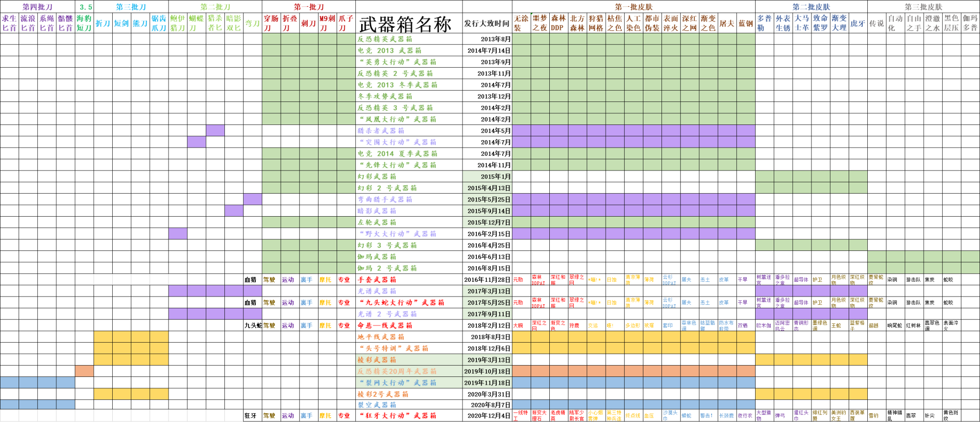980x422 pixels.
Task: Select the 伽玛多普 skin header
Action: (x=970, y=23)
